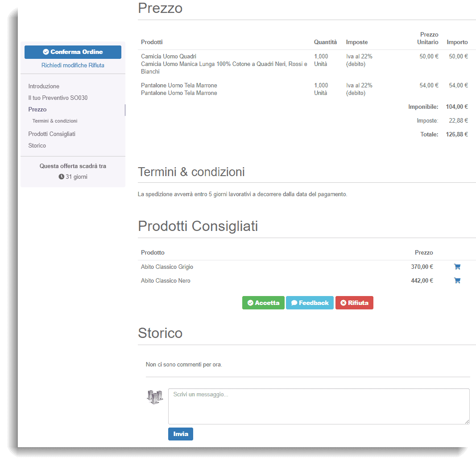Click the Prezzo header in recommended products table
476x465 pixels.
pyautogui.click(x=424, y=252)
